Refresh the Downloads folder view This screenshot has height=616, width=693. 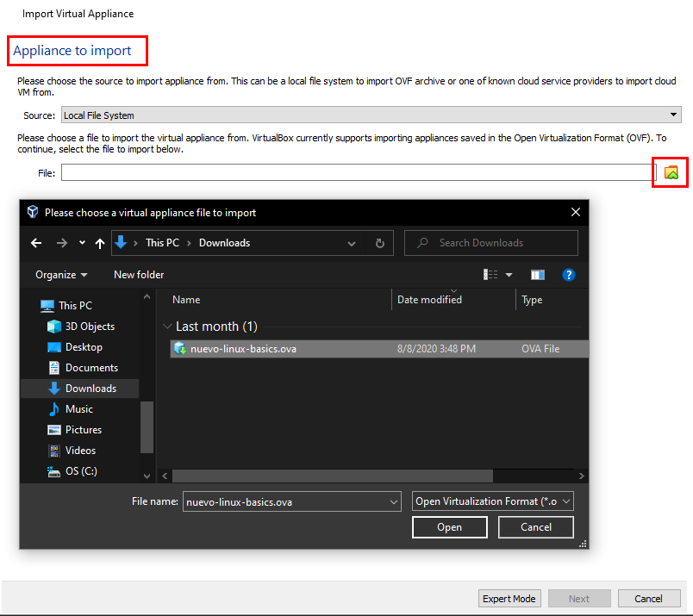tap(379, 242)
